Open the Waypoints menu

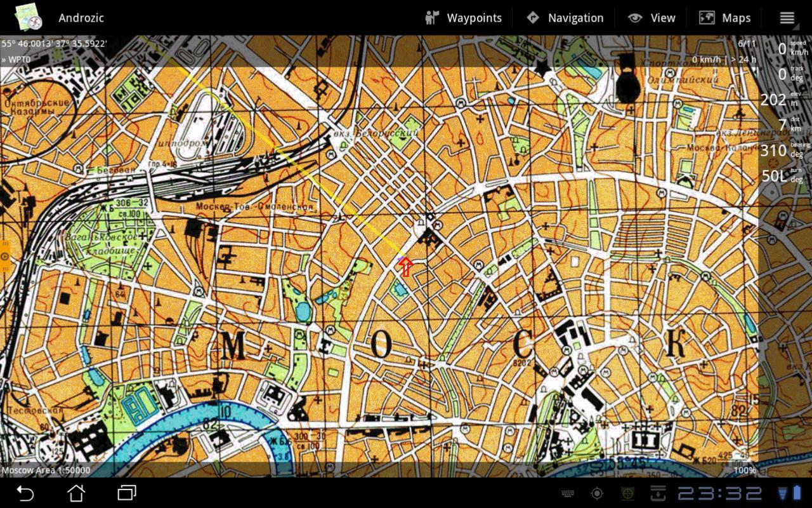(464, 18)
